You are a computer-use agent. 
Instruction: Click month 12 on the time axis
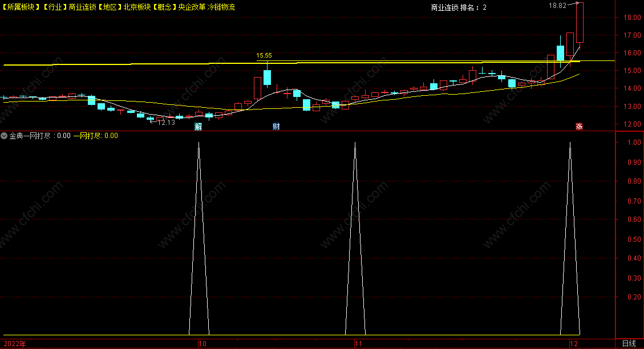point(574,344)
